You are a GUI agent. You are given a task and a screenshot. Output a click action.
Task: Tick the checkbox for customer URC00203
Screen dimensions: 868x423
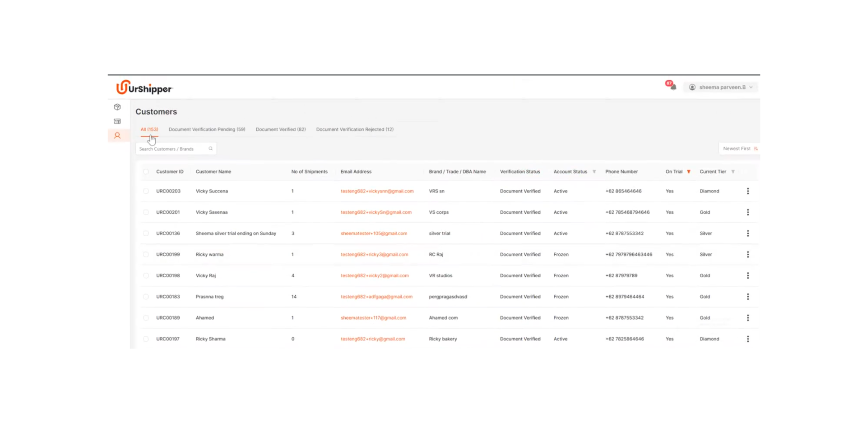pyautogui.click(x=146, y=191)
